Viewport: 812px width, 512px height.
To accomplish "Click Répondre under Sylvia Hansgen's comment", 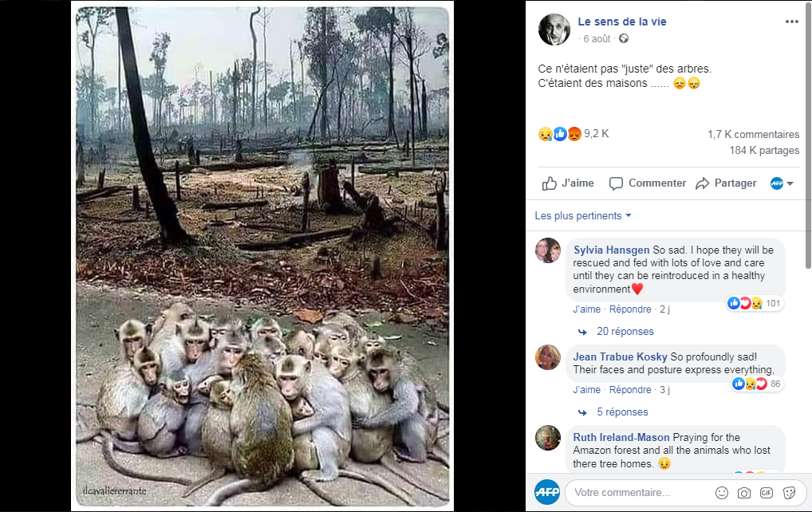I will pos(630,309).
